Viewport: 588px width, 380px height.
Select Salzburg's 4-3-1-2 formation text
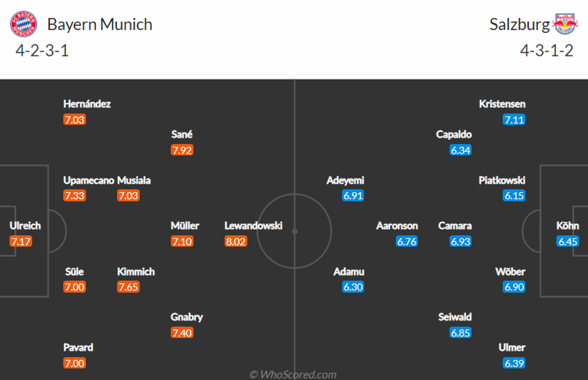[547, 50]
